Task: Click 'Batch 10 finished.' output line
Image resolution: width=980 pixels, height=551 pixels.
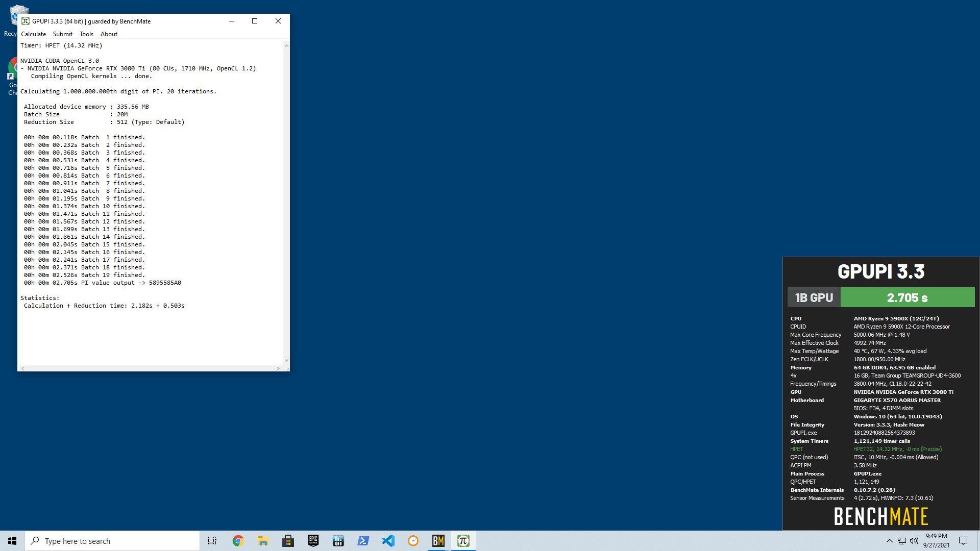Action: click(84, 206)
